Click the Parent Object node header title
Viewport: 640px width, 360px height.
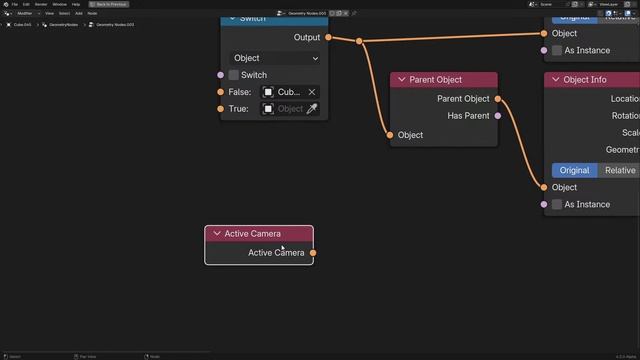[436, 80]
